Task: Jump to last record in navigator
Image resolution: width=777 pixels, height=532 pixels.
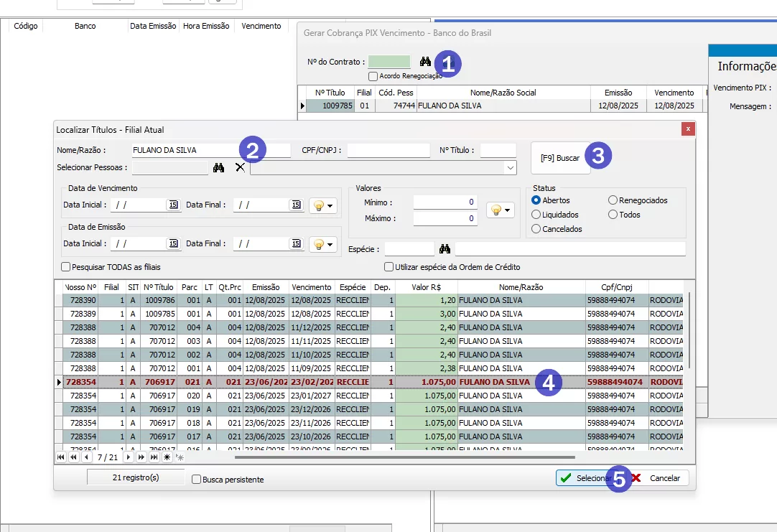Action: tap(154, 457)
